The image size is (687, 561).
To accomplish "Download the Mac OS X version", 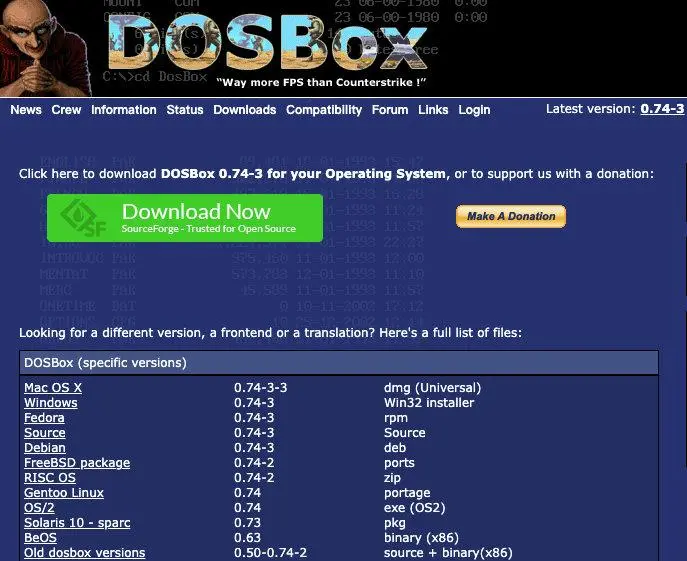I will (53, 388).
